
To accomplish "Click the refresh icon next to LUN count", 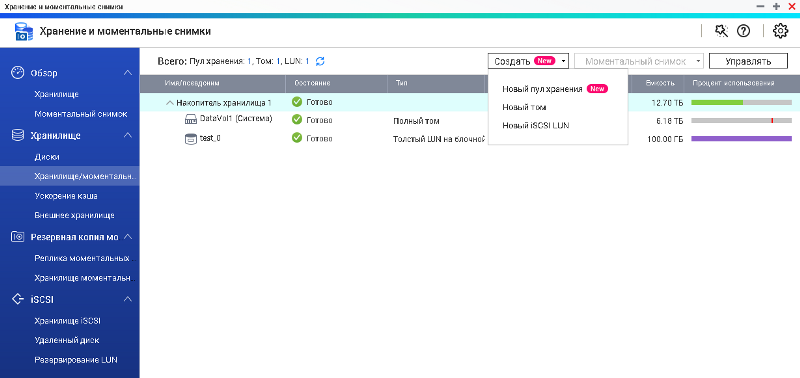I will click(x=320, y=61).
